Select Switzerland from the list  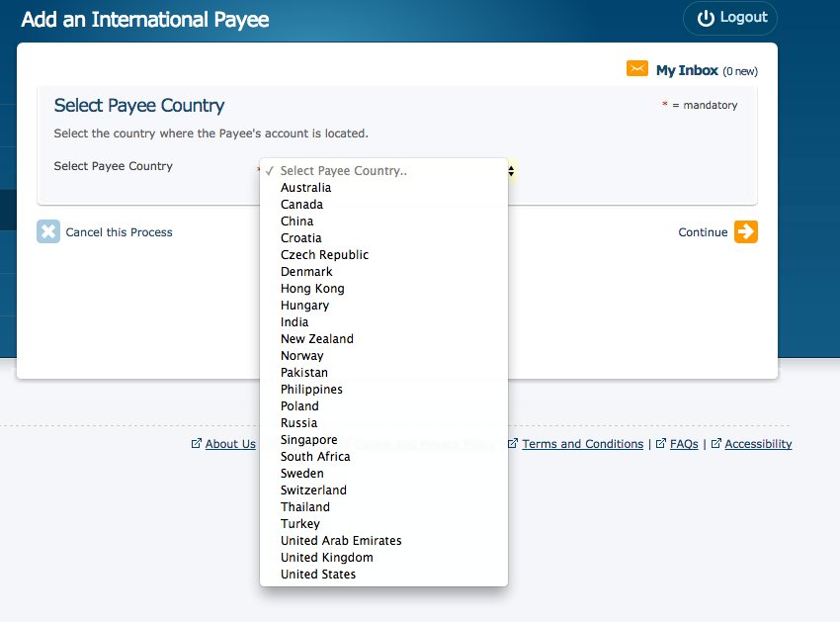pos(383,490)
